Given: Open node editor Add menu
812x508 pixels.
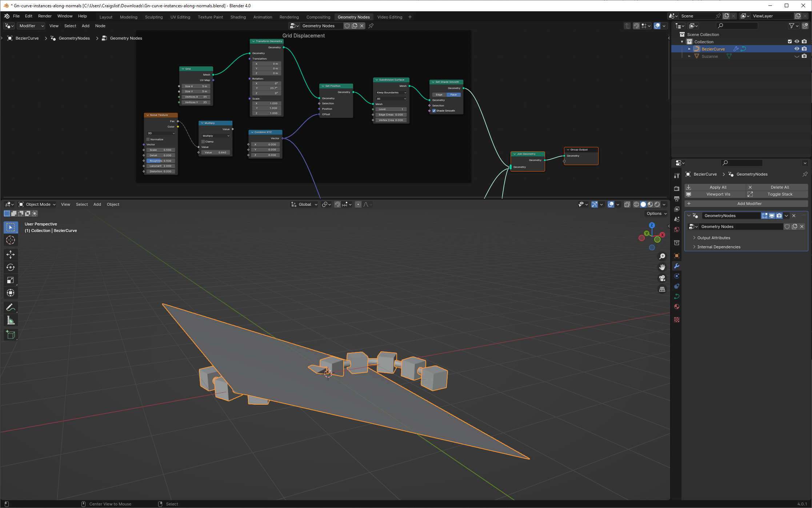Looking at the screenshot, I should [85, 26].
